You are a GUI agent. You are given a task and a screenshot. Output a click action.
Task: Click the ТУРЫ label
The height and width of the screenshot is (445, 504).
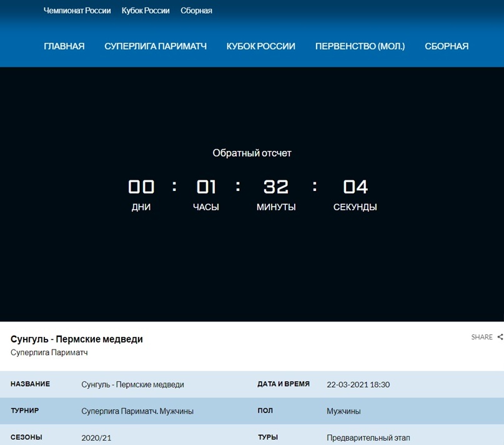tap(268, 438)
